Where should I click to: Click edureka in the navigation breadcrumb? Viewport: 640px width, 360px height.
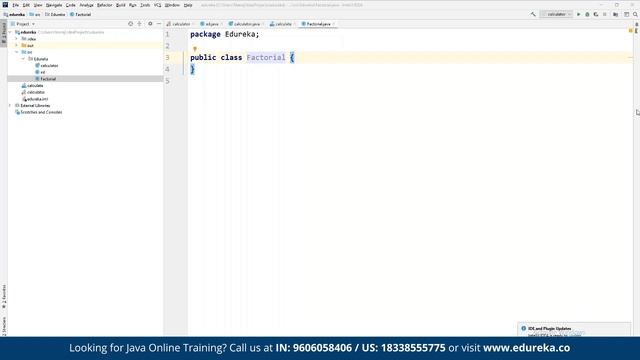[14, 14]
